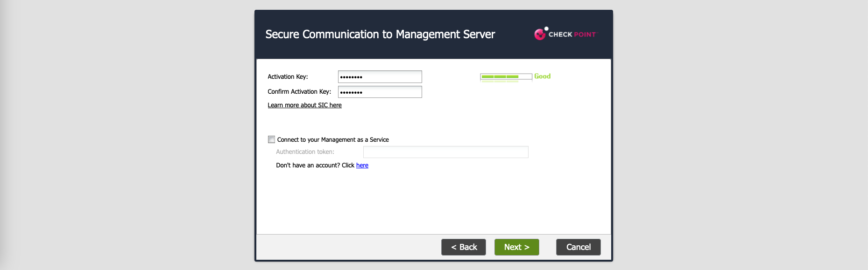This screenshot has height=270, width=868.
Task: Click the "Authentication token:" label
Action: point(305,152)
